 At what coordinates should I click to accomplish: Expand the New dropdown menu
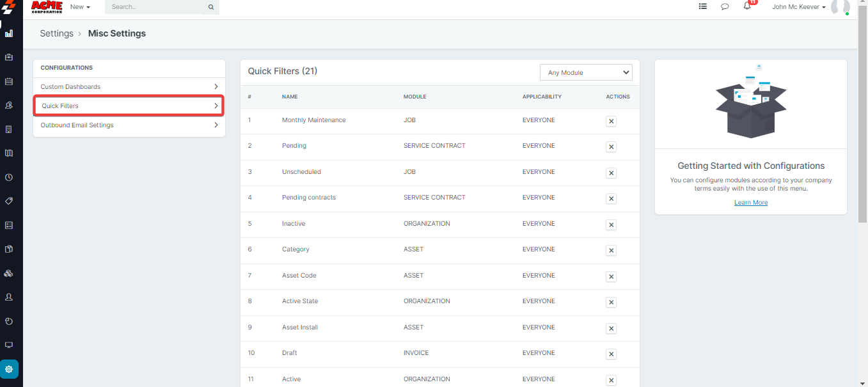80,7
